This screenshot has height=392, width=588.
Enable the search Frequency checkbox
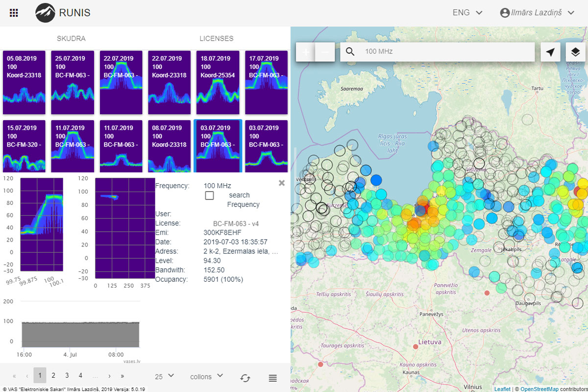[210, 196]
